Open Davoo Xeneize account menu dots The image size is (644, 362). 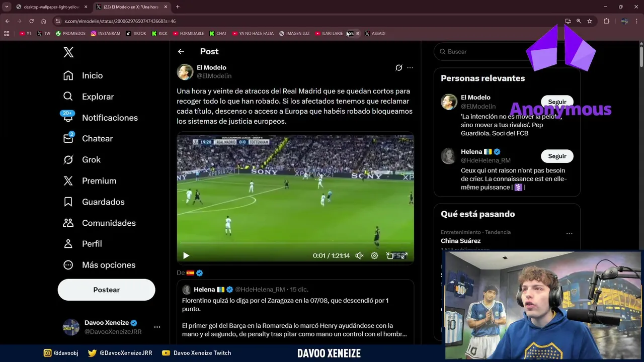(x=157, y=327)
